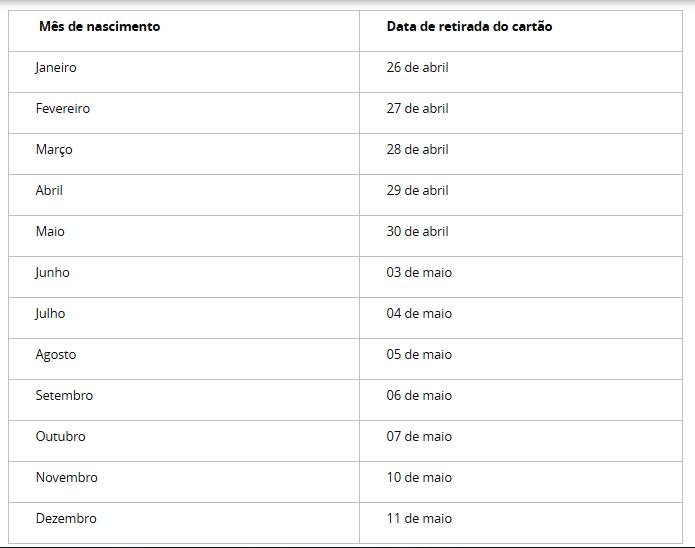Image resolution: width=695 pixels, height=548 pixels.
Task: Click the Abril month cell
Action: (x=49, y=191)
